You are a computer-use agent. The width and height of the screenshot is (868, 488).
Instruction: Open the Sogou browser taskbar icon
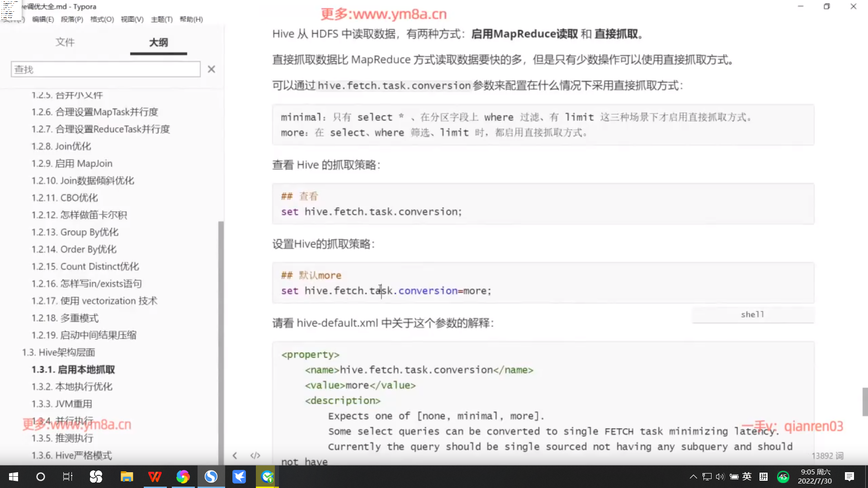coord(211,477)
